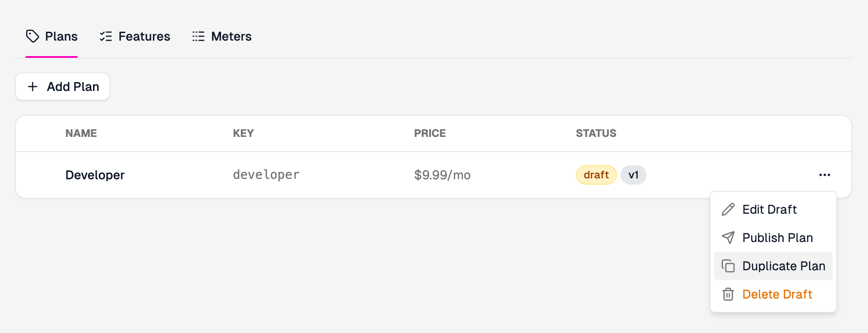The width and height of the screenshot is (868, 333).
Task: Choose Publish Plan from the menu
Action: [778, 238]
